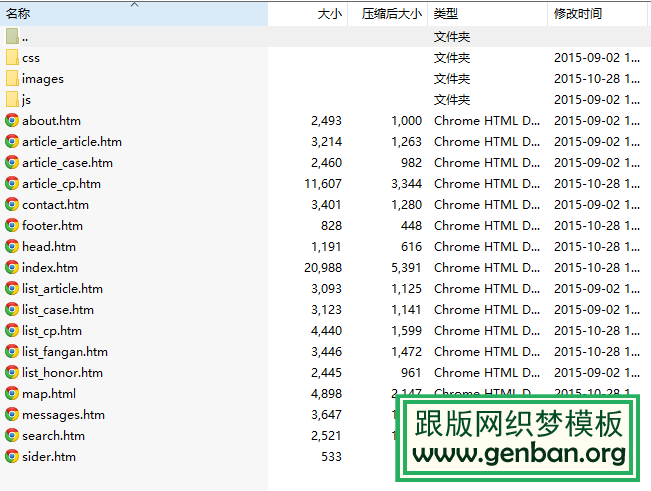Click the Chrome icon for contact.htm

coord(12,205)
